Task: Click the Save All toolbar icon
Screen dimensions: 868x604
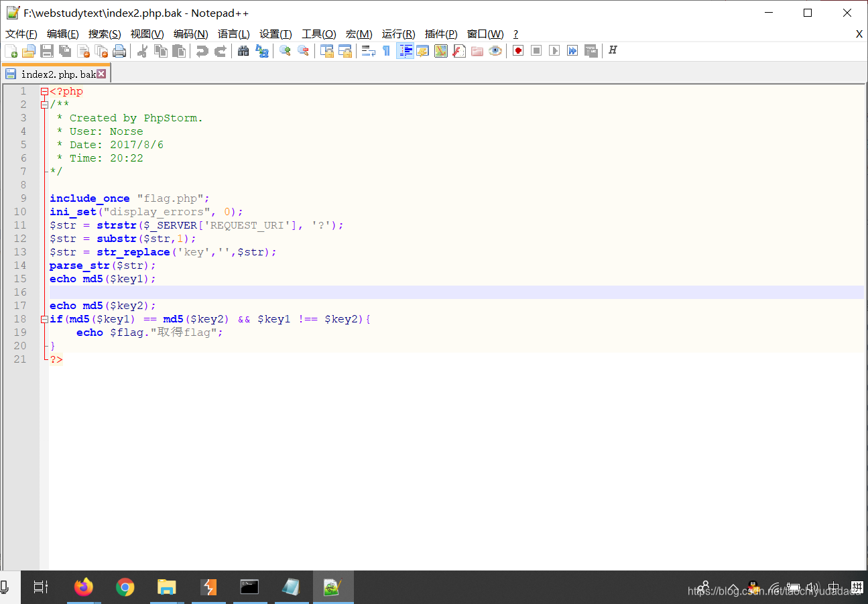Action: (65, 51)
